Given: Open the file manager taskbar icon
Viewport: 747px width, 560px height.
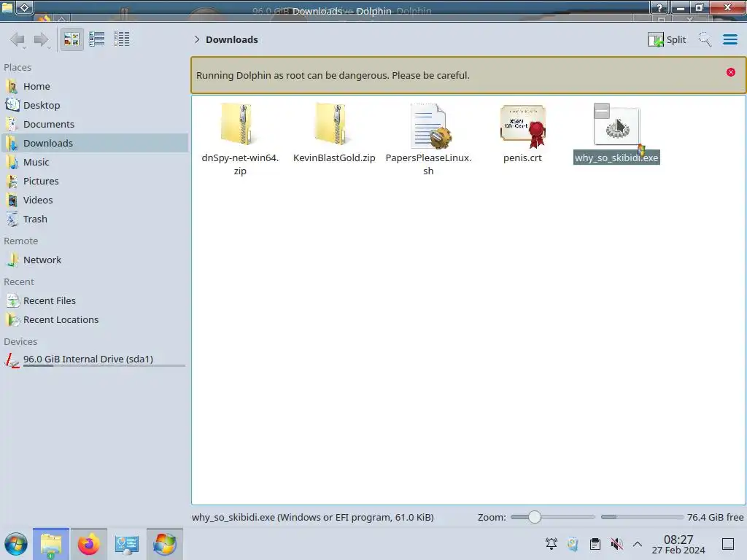Looking at the screenshot, I should [x=51, y=544].
